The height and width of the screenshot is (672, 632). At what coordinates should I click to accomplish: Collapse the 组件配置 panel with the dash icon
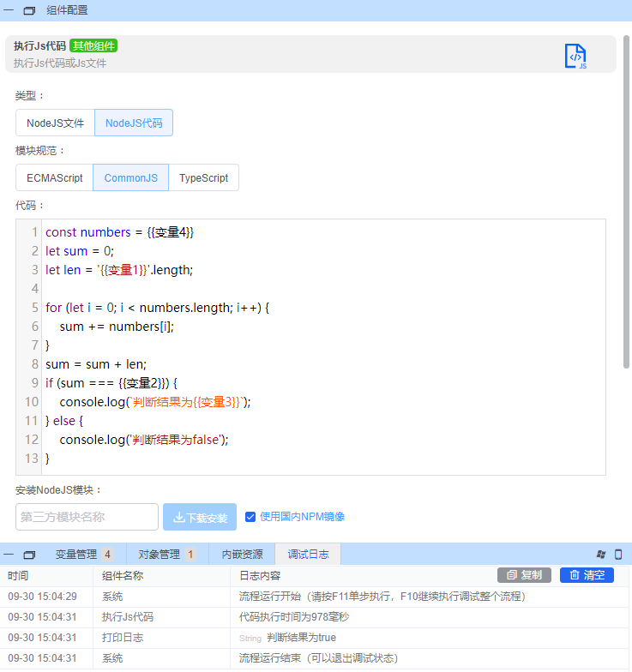[x=9, y=11]
